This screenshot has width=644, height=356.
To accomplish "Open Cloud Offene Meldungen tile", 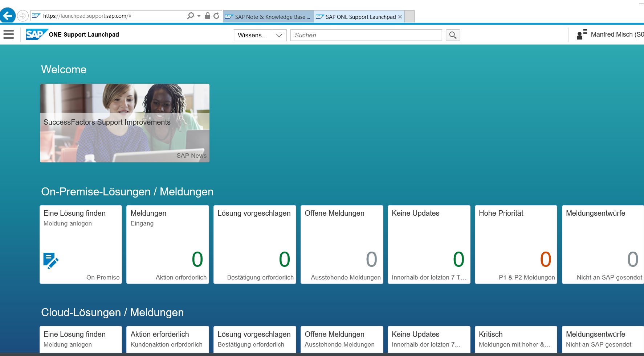I will pos(342,339).
